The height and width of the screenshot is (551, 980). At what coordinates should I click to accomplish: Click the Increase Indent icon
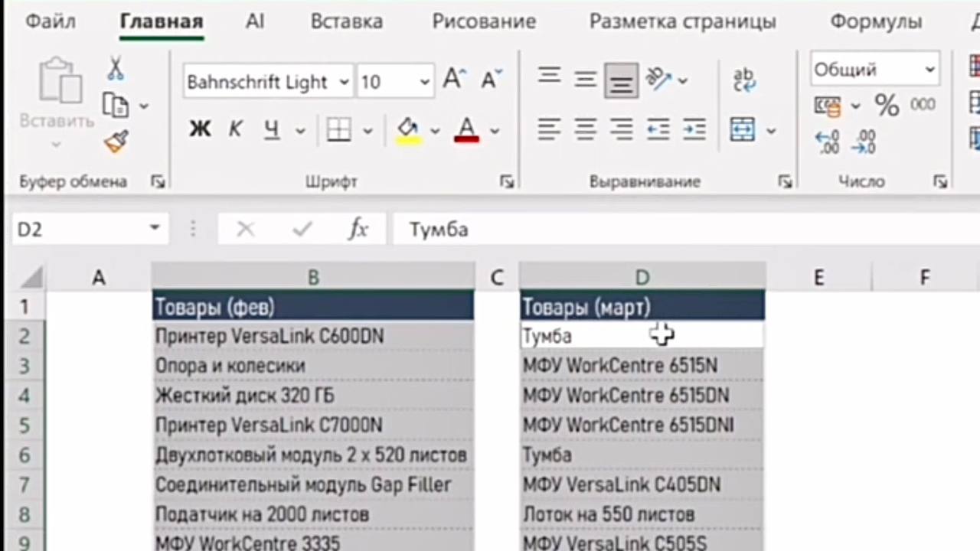click(x=694, y=129)
